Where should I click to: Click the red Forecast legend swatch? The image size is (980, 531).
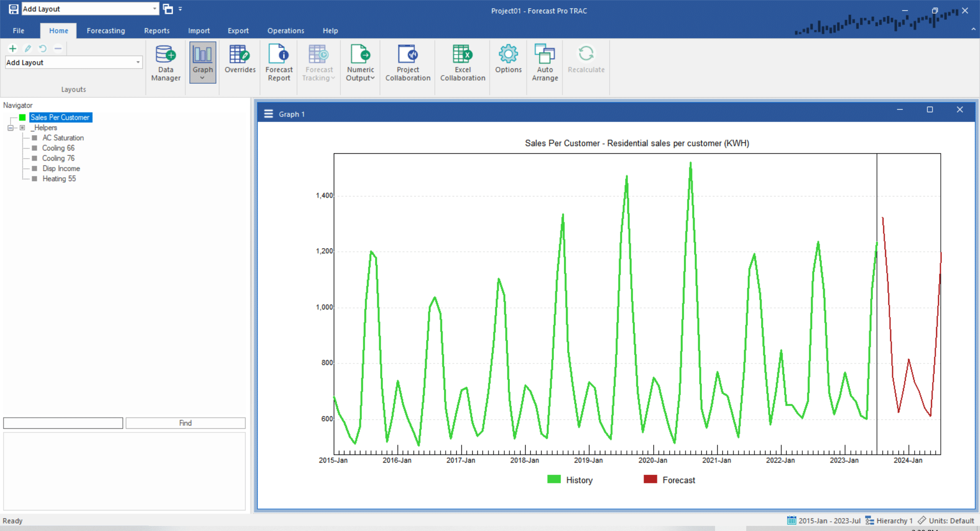(650, 479)
